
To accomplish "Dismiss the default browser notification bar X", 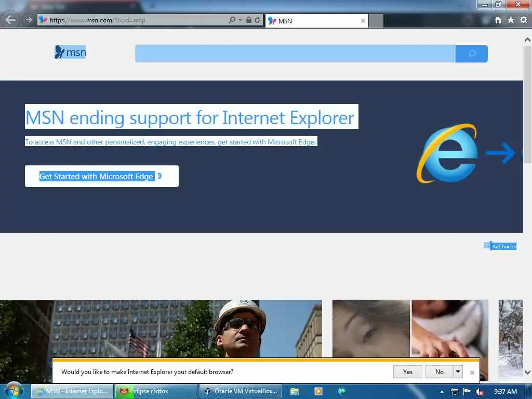I will (472, 373).
